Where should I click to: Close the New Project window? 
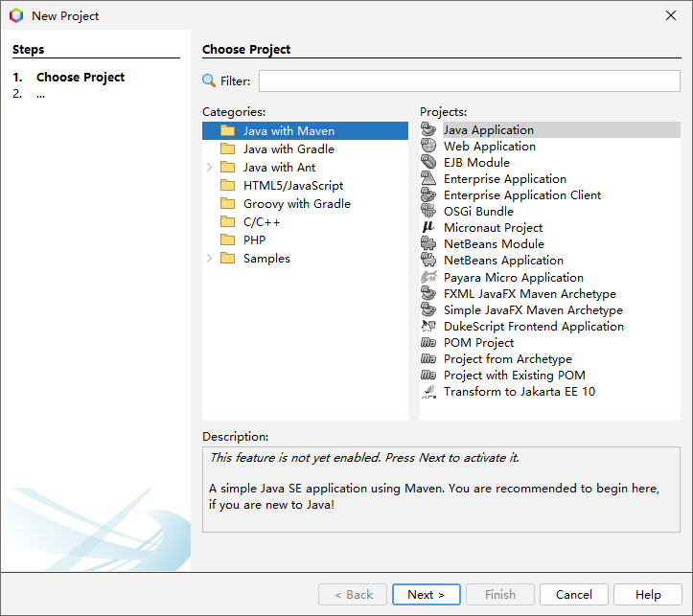670,15
